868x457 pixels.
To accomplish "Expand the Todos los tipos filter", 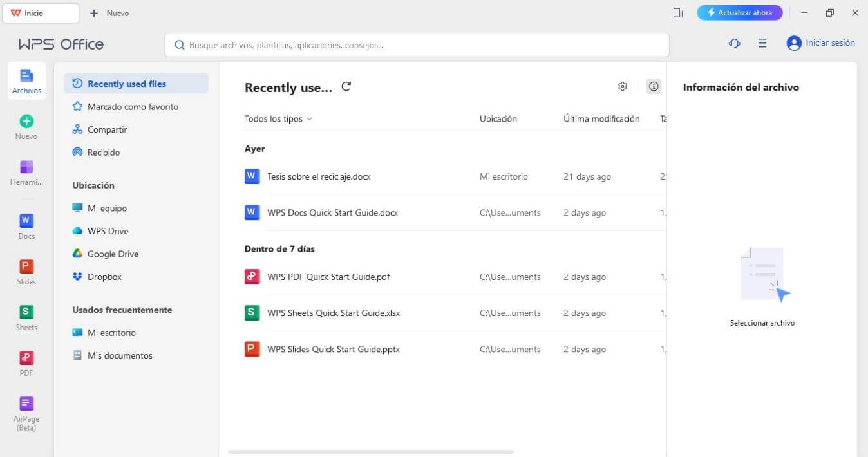I will [278, 119].
